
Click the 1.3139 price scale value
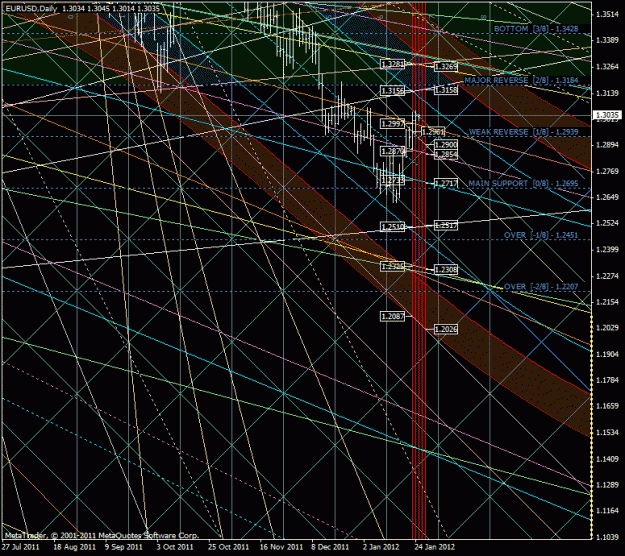607,92
